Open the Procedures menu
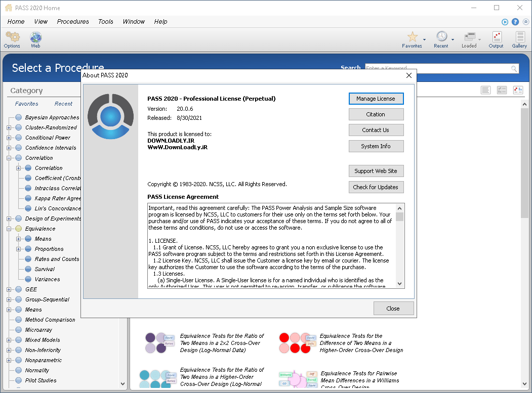The width and height of the screenshot is (532, 393). 73,22
